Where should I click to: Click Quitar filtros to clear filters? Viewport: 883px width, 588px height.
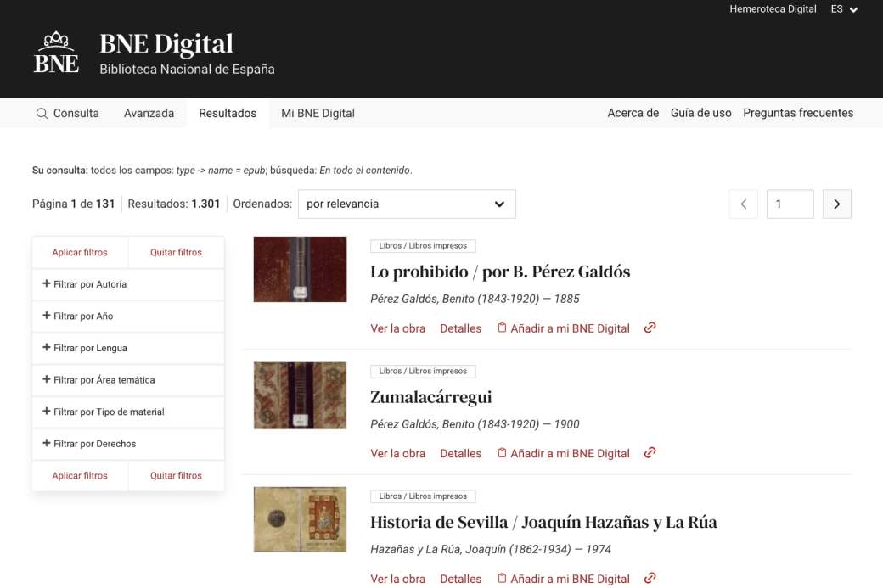[176, 252]
